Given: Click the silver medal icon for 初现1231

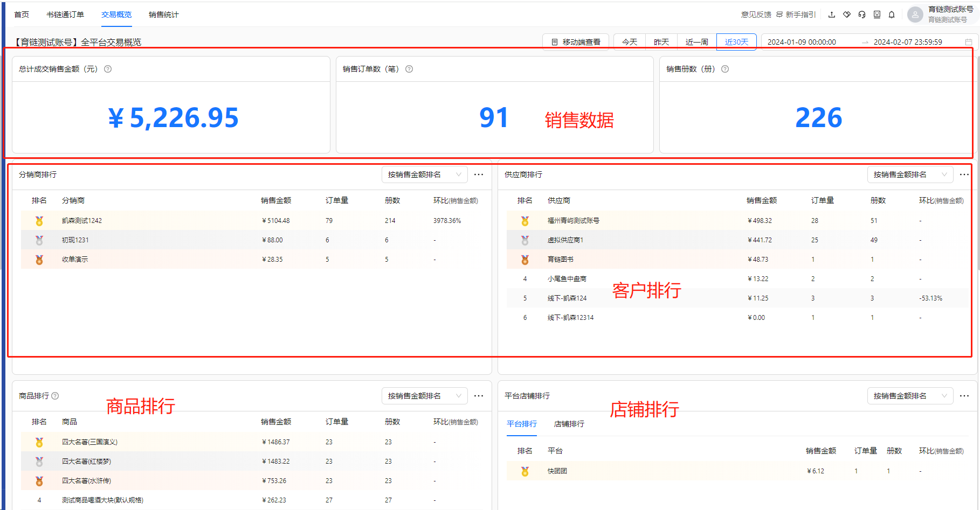Looking at the screenshot, I should (39, 240).
